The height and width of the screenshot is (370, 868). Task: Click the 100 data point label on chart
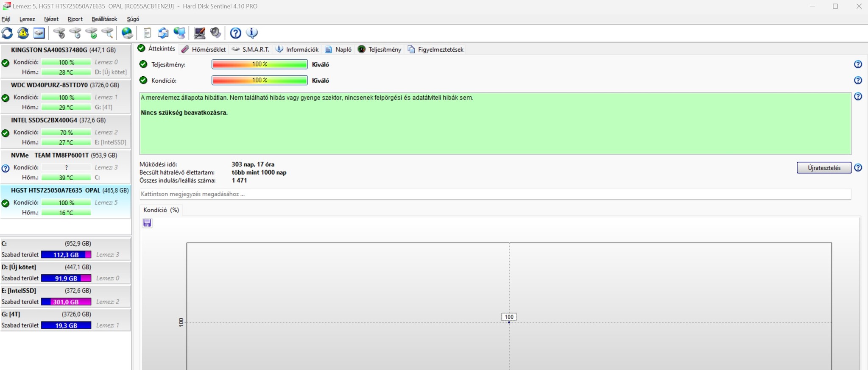point(509,317)
